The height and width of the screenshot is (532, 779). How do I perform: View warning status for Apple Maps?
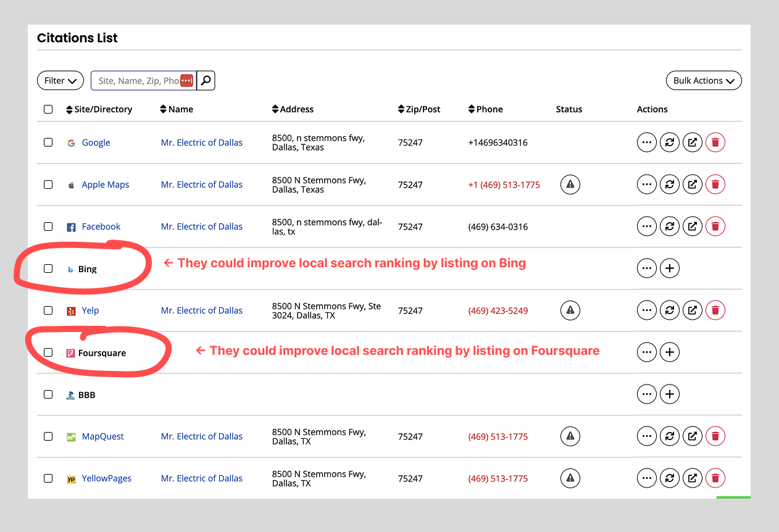point(570,185)
